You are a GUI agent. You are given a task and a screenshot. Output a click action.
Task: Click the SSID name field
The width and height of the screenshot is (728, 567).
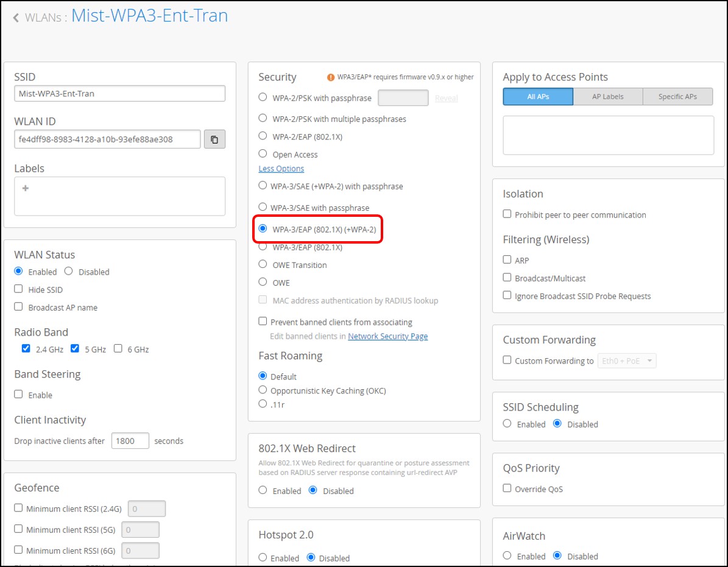tap(119, 93)
